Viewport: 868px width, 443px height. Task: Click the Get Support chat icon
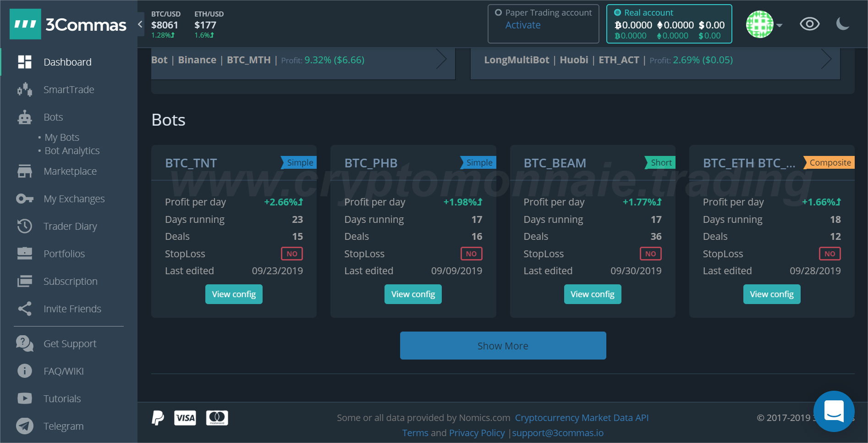[25, 343]
